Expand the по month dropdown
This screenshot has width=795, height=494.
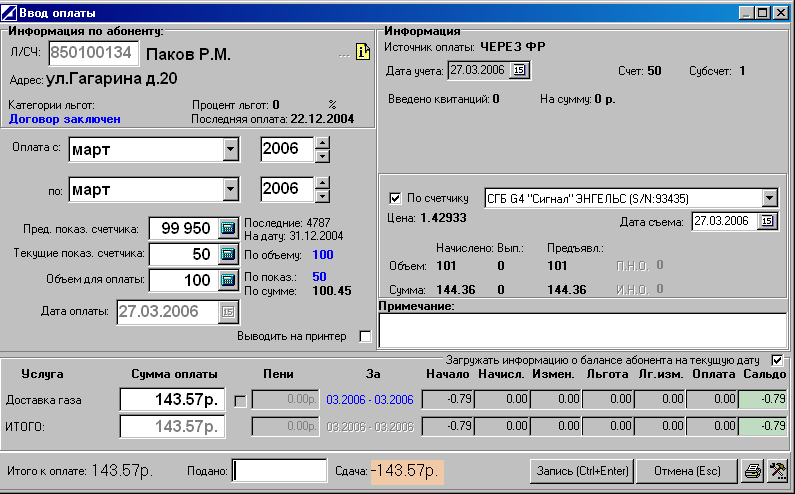tap(231, 189)
